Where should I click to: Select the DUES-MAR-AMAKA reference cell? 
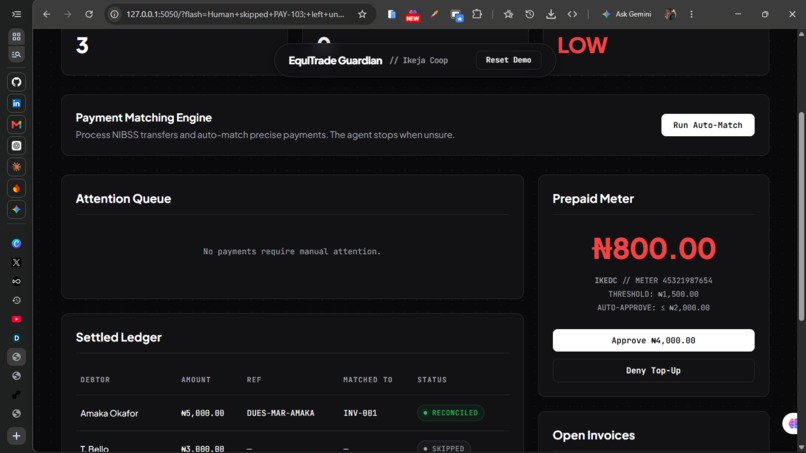tap(280, 413)
